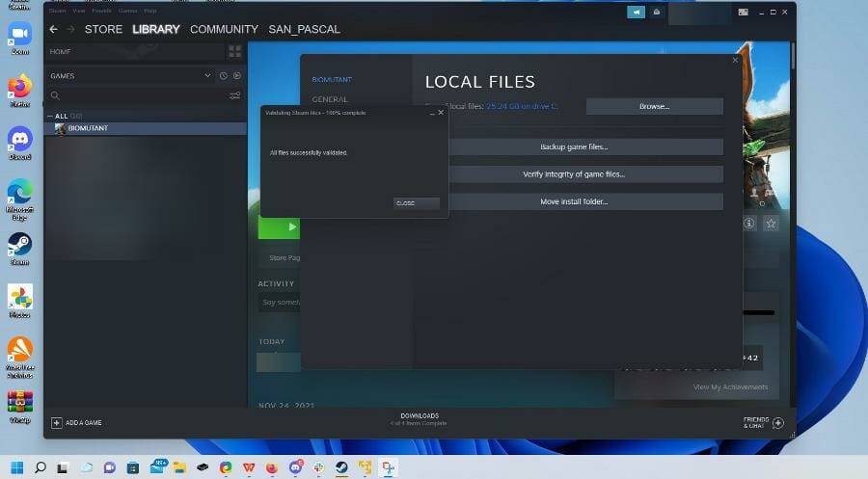The height and width of the screenshot is (479, 868).
Task: Click the Firefox icon in the taskbar
Action: (272, 468)
